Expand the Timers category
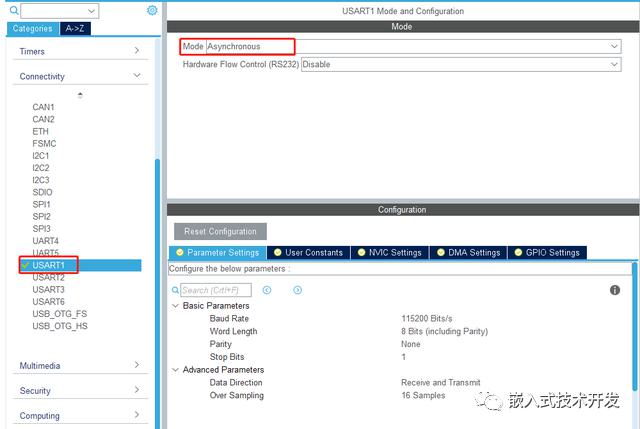Viewport: 640px width, 429px height. pos(137,51)
